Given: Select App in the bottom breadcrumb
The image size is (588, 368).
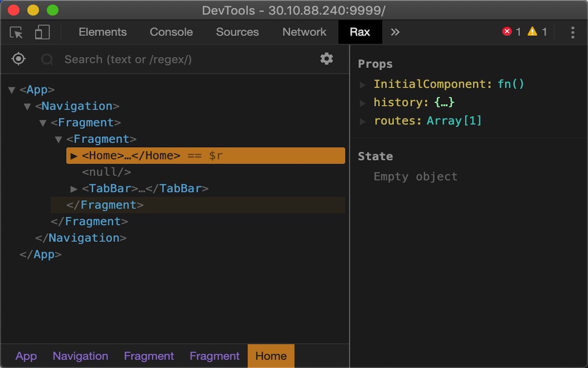Looking at the screenshot, I should click(26, 356).
